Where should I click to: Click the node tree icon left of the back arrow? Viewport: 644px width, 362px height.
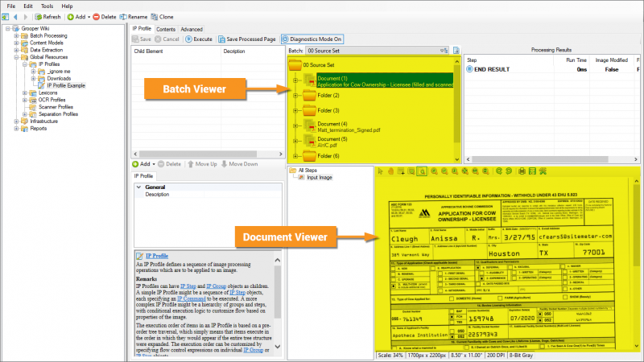(x=6, y=17)
